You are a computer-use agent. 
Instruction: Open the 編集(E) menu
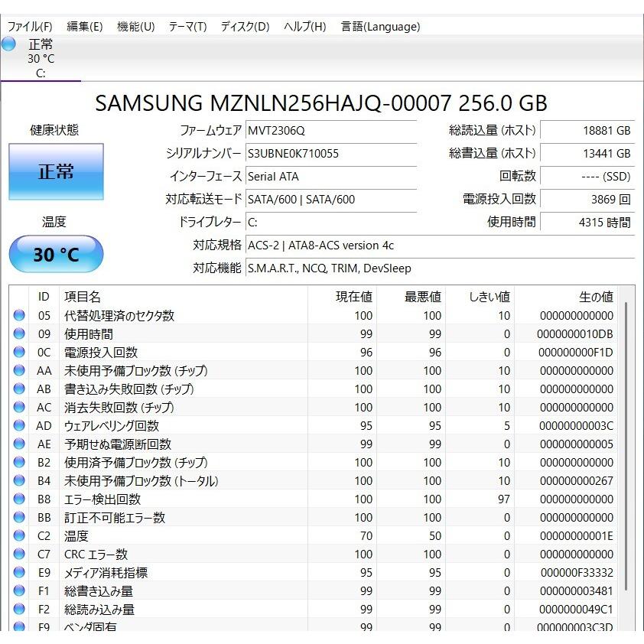coord(84,26)
